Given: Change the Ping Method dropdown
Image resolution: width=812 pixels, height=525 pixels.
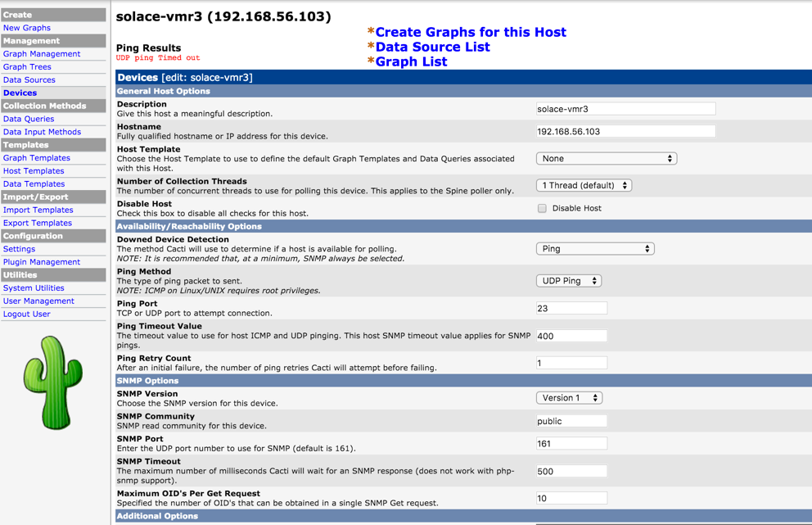Looking at the screenshot, I should (569, 281).
